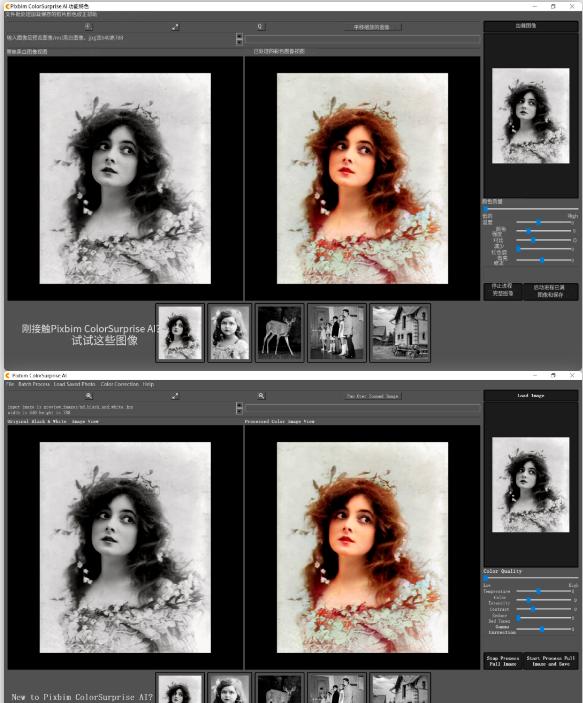Open the Load Saved Photo menu
The image size is (583, 703).
pyautogui.click(x=74, y=384)
